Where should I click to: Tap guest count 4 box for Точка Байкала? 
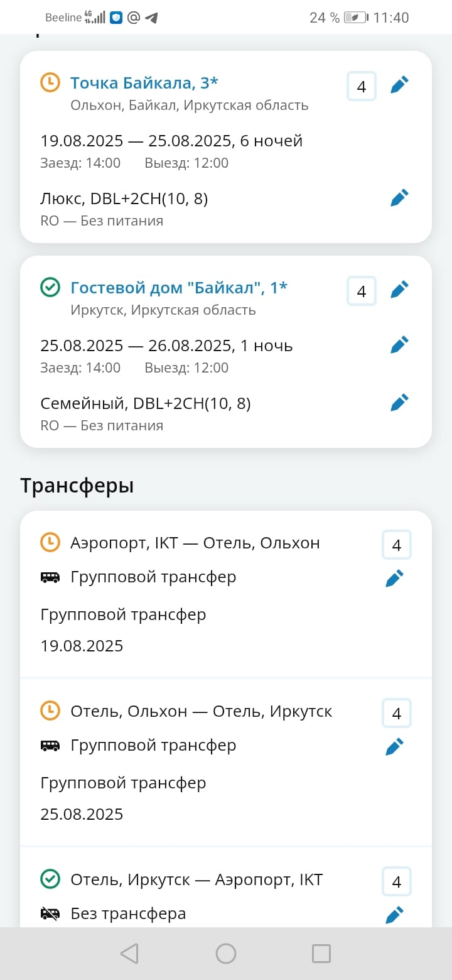point(362,86)
